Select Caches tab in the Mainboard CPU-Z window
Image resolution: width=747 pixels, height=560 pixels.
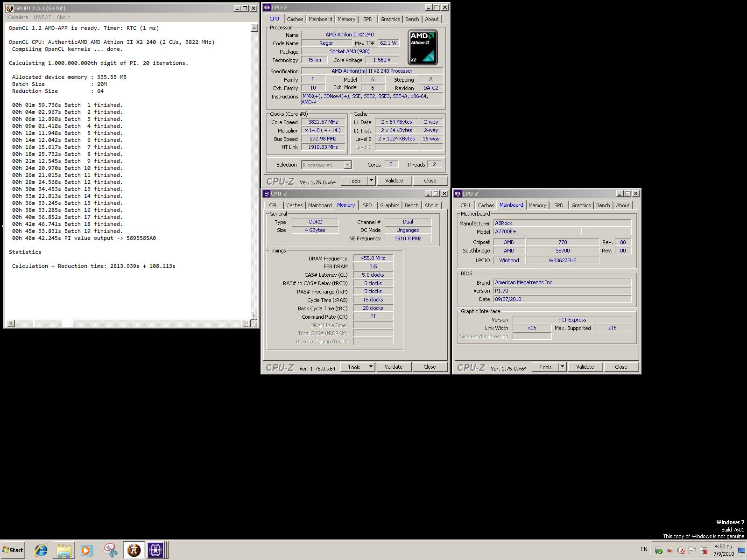486,205
